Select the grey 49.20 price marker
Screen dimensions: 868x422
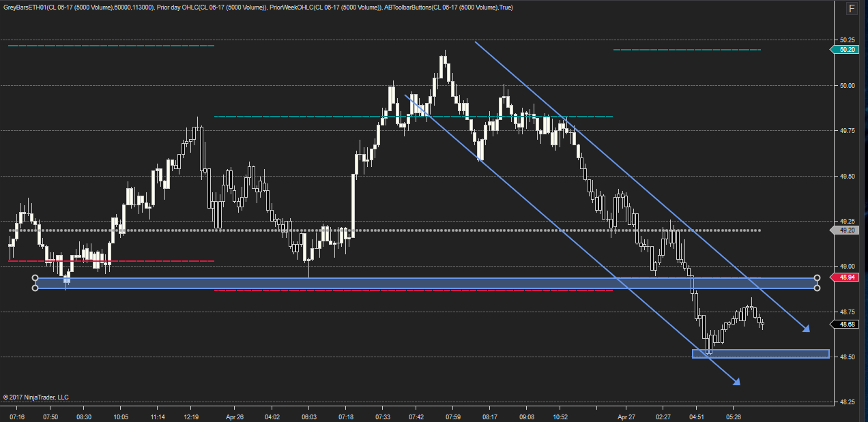pyautogui.click(x=845, y=230)
